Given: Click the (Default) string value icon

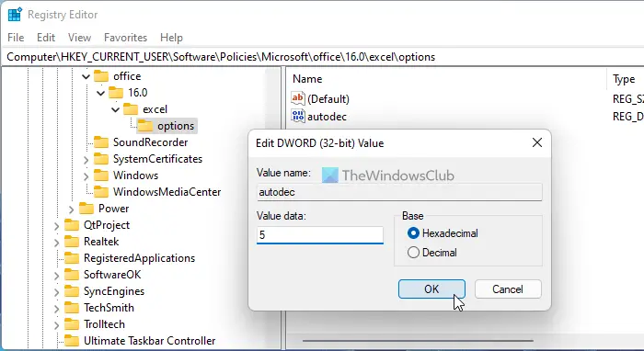Looking at the screenshot, I should coord(298,98).
